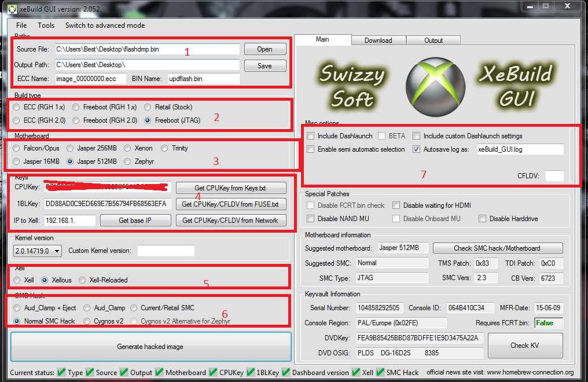Viewport: 588px width, 382px height.
Task: Open the File menu
Action: [21, 25]
